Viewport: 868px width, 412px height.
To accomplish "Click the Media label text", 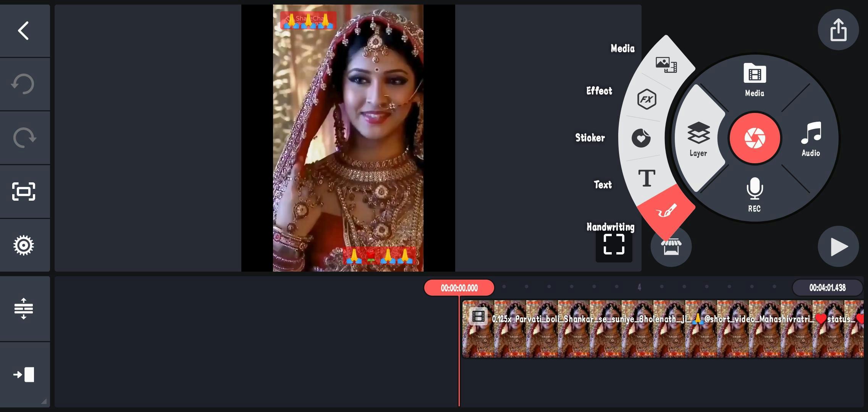I will point(622,48).
